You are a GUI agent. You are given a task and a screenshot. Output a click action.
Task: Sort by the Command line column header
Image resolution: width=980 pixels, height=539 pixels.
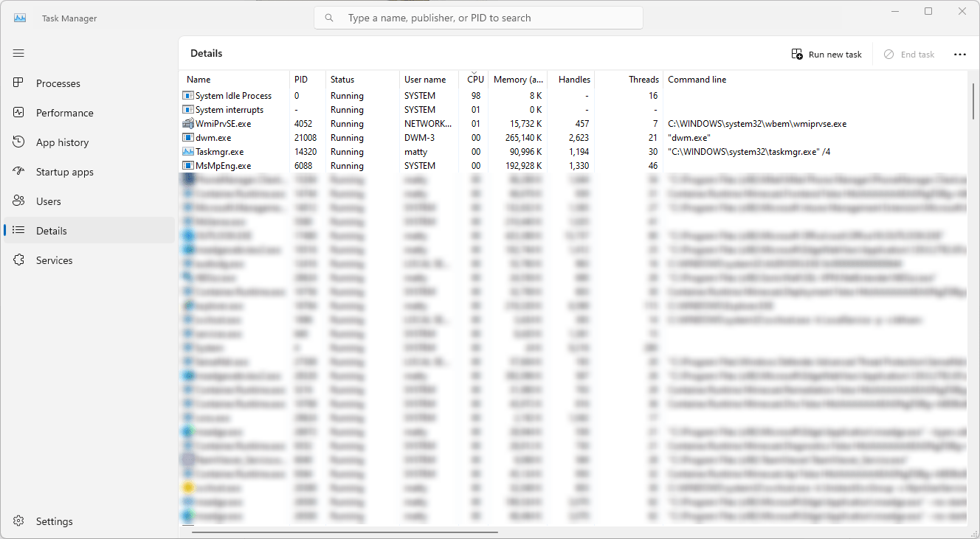pyautogui.click(x=697, y=80)
